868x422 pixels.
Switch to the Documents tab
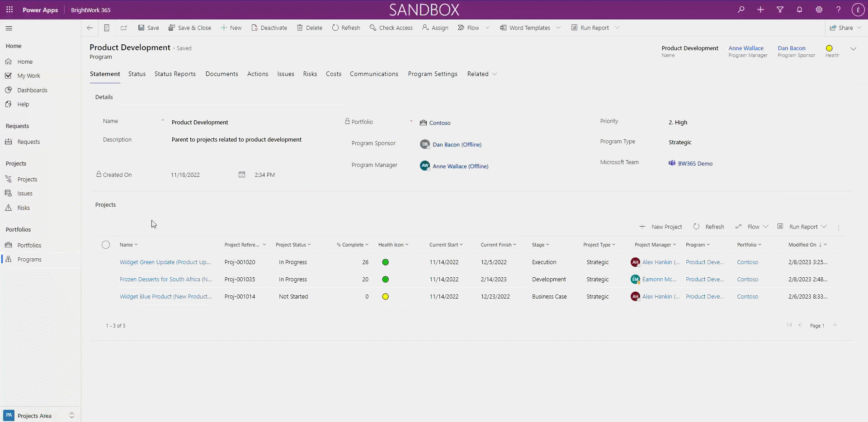[x=222, y=74]
